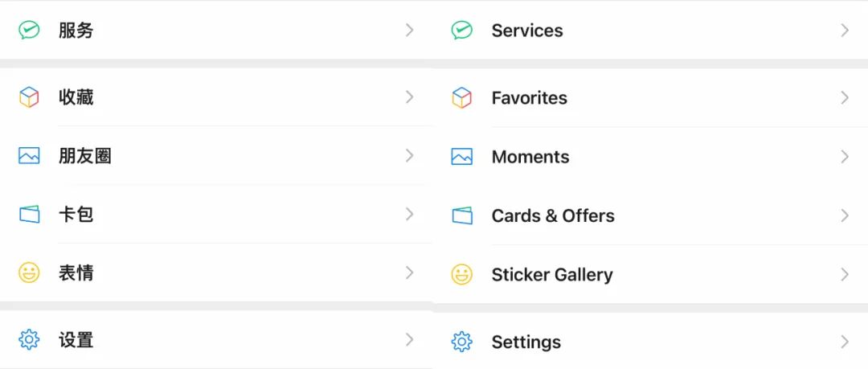The image size is (868, 369).
Task: Tap the Settings label
Action: (x=526, y=342)
